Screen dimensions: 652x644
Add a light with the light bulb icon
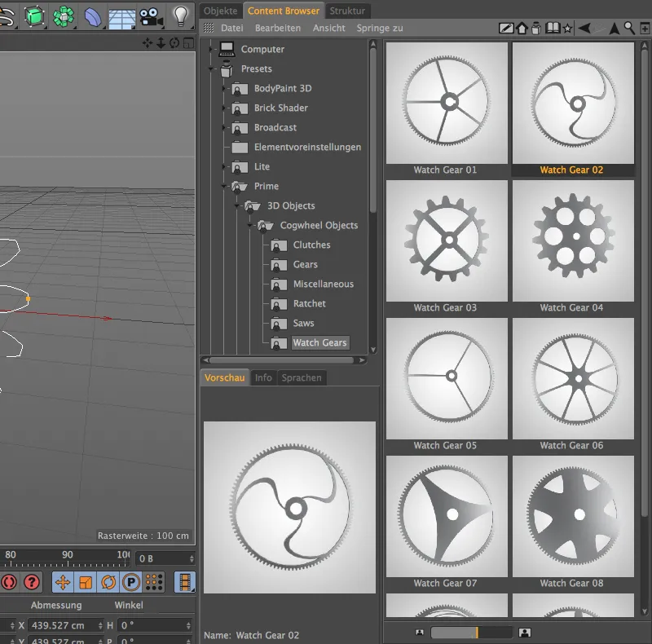pyautogui.click(x=180, y=16)
